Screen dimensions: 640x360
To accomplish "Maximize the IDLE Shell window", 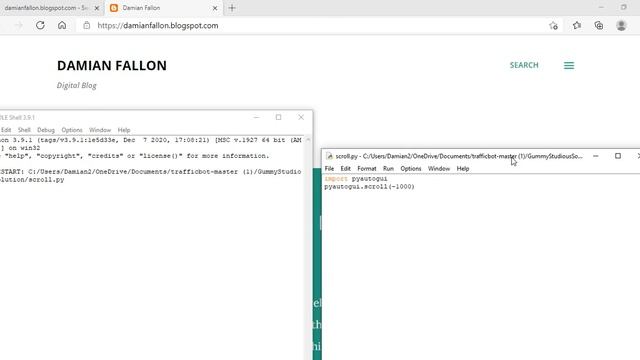I will point(278,117).
